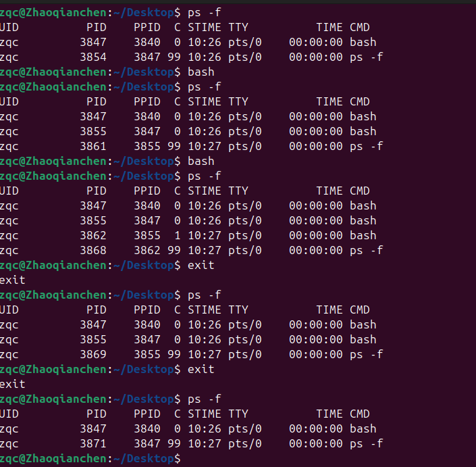The image size is (476, 467).
Task: Click PID 3871 in the last ps output
Action: 93,443
